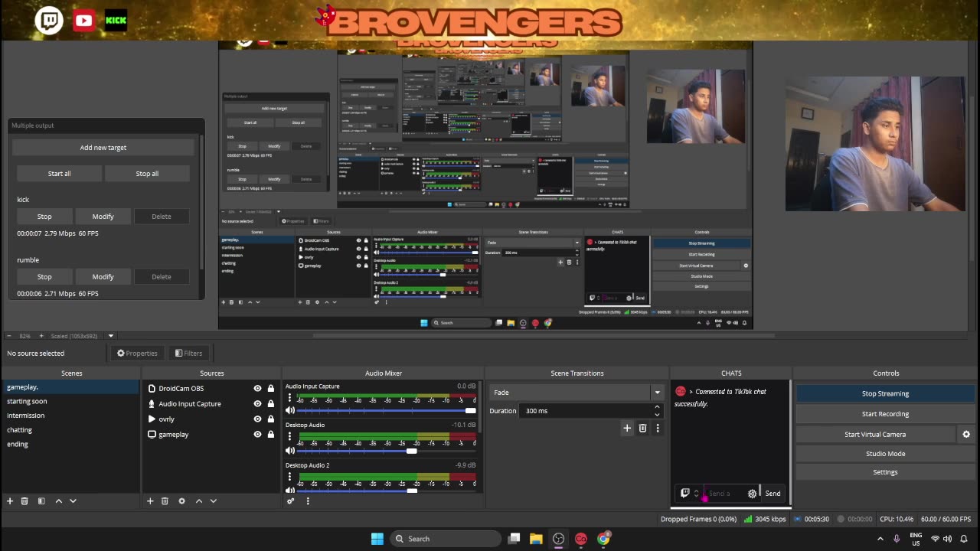Select DroidCam OBS source row

point(211,389)
